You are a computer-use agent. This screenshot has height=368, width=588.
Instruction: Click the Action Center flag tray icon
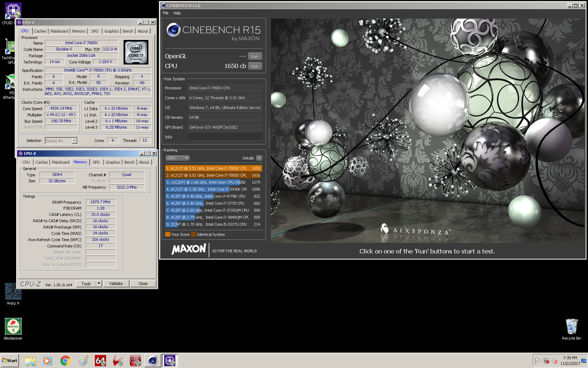point(538,361)
